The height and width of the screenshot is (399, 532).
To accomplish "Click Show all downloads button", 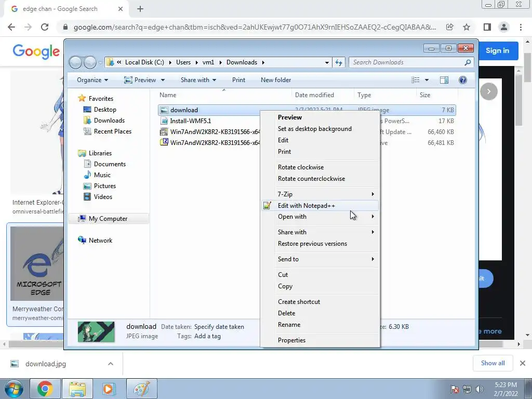I will click(493, 363).
